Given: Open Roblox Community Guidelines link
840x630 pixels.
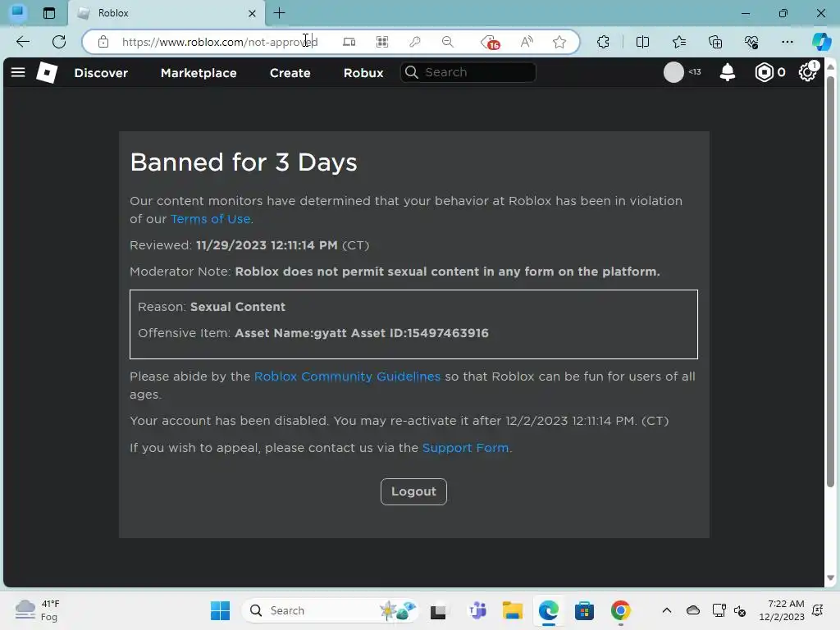Looking at the screenshot, I should [347, 376].
